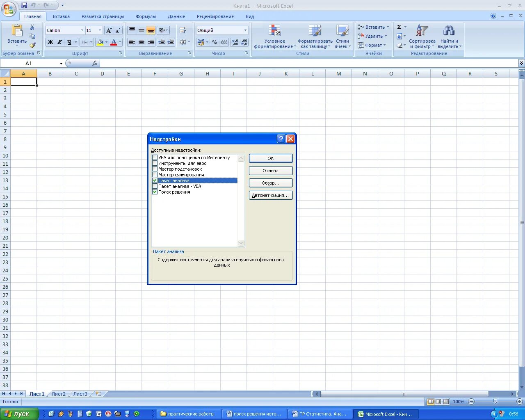Click OK in the Надстройки dialog
525x420 pixels.
tap(271, 158)
